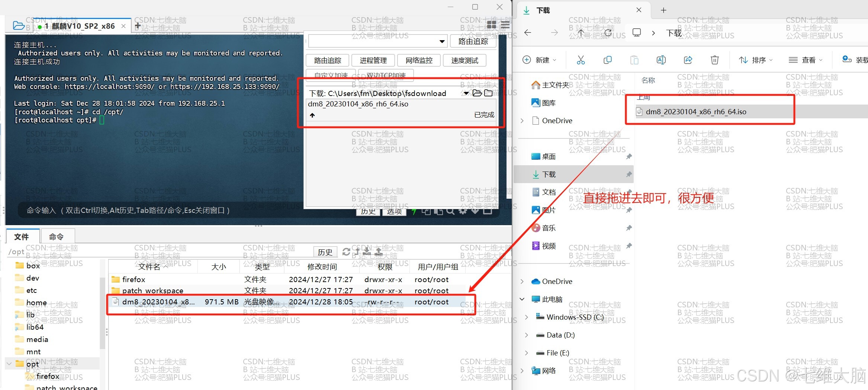Screen dimensions: 868x390
Task: Go to parent directory in file panel
Action: click(x=356, y=252)
